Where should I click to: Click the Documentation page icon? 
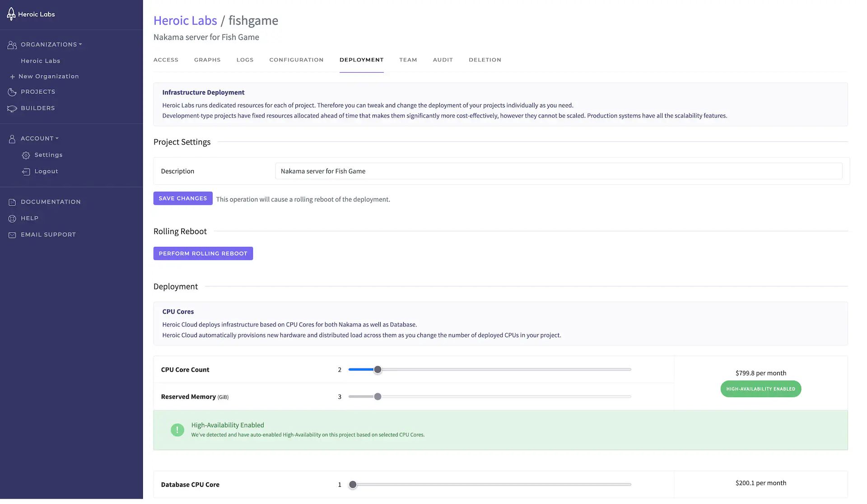pos(12,202)
